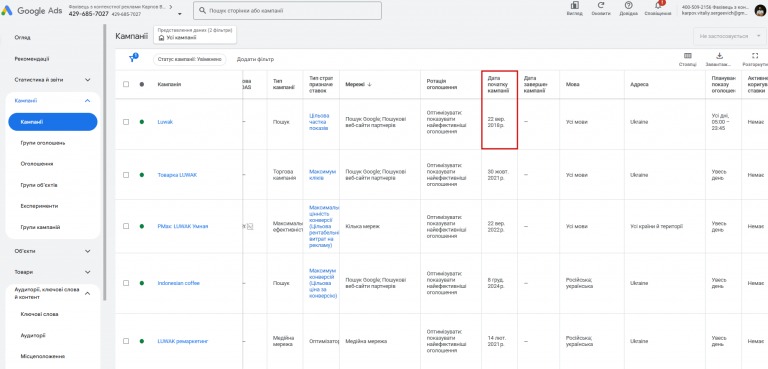Open the Товарка LUWAK campaign link
This screenshot has height=369, width=768.
177,175
